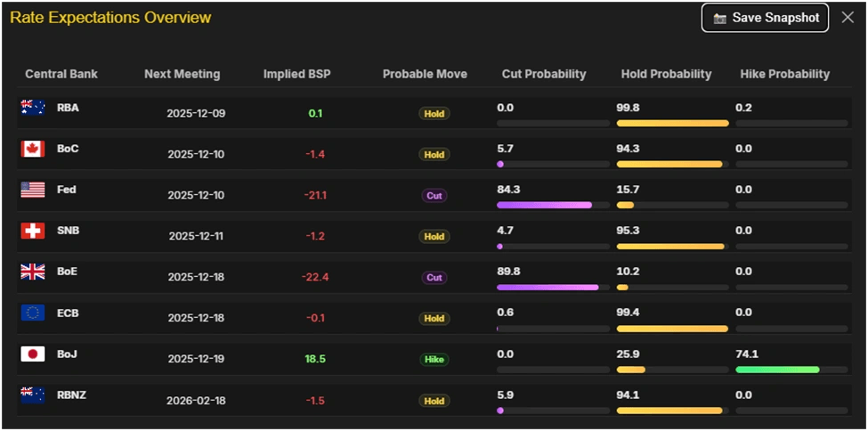Viewport: 868px width, 431px height.
Task: Click the BoJ green Hike badge
Action: [x=434, y=359]
